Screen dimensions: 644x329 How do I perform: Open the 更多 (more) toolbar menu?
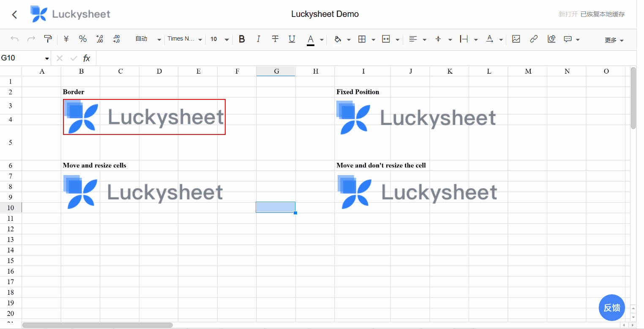tap(614, 40)
